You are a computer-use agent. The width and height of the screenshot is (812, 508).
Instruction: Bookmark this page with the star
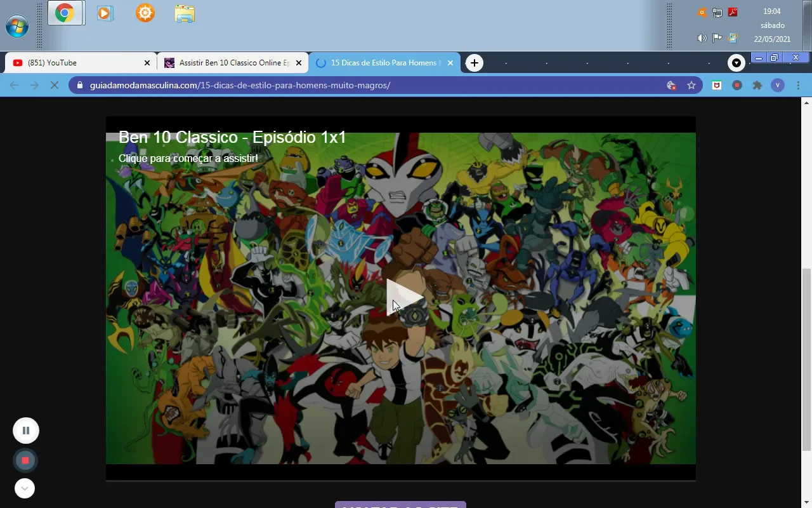(691, 85)
